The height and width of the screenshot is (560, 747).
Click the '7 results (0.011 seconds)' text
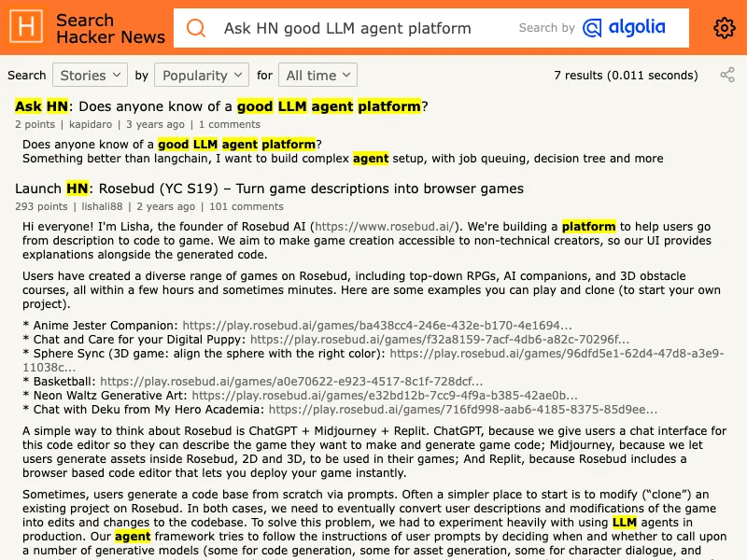(x=626, y=76)
